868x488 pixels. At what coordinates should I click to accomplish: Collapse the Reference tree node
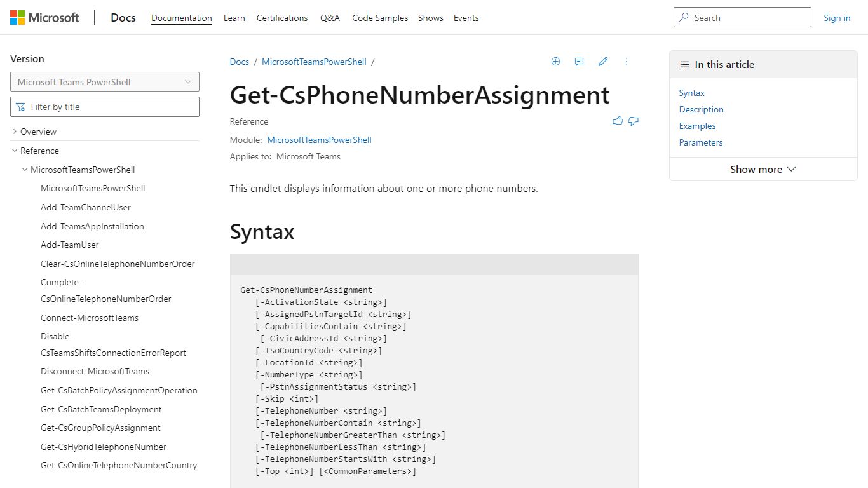15,151
